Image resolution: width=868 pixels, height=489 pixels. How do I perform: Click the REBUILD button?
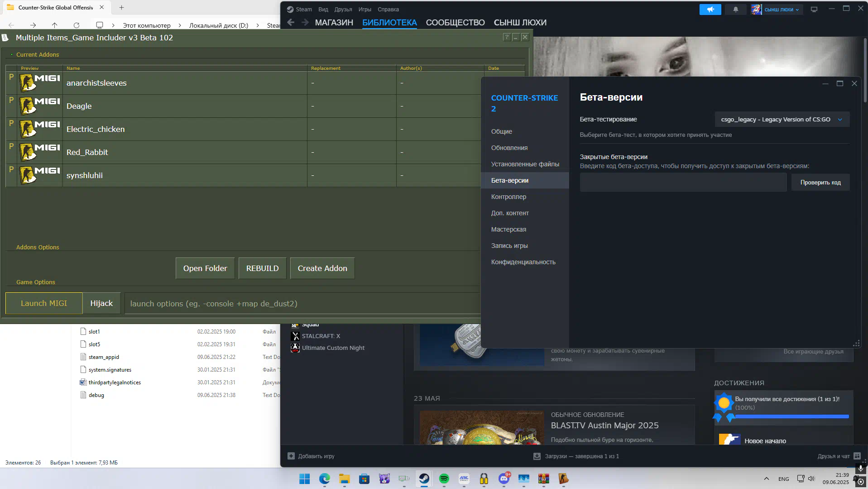click(262, 268)
